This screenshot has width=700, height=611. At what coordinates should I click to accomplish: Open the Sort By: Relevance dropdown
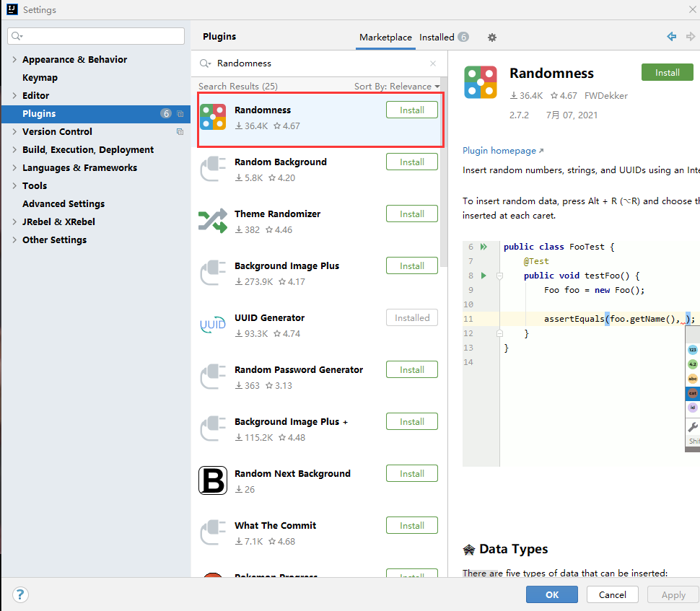[397, 86]
